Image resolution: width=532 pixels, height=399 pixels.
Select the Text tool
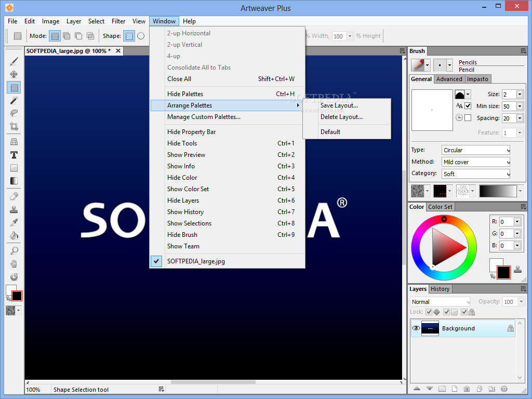point(14,155)
